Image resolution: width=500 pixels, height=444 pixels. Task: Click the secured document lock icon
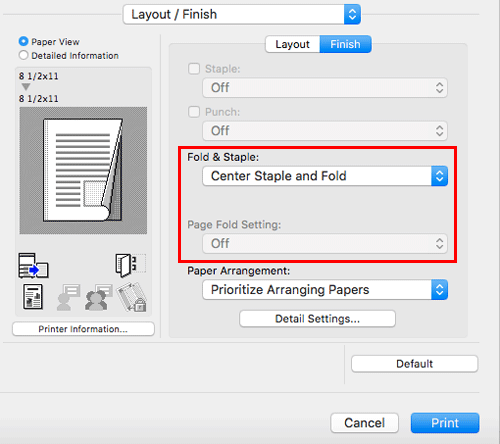[132, 297]
